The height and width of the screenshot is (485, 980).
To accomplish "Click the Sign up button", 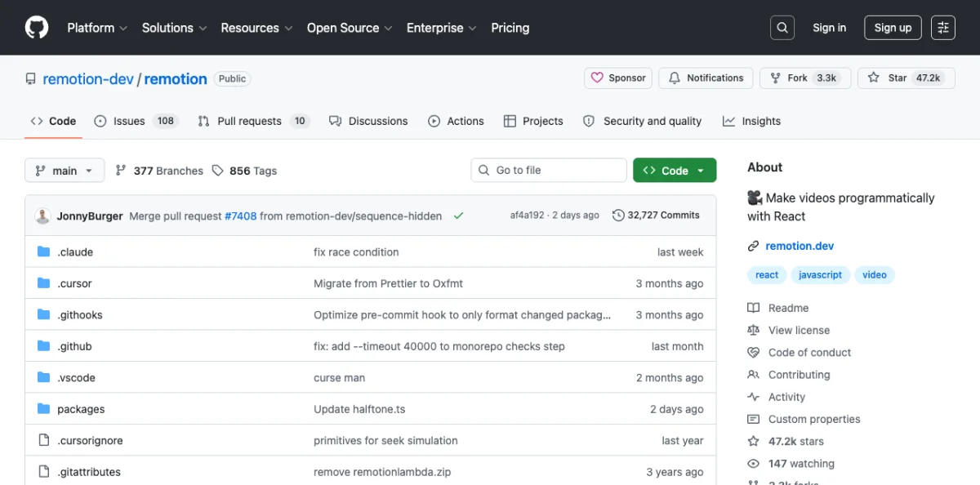I will pos(893,28).
